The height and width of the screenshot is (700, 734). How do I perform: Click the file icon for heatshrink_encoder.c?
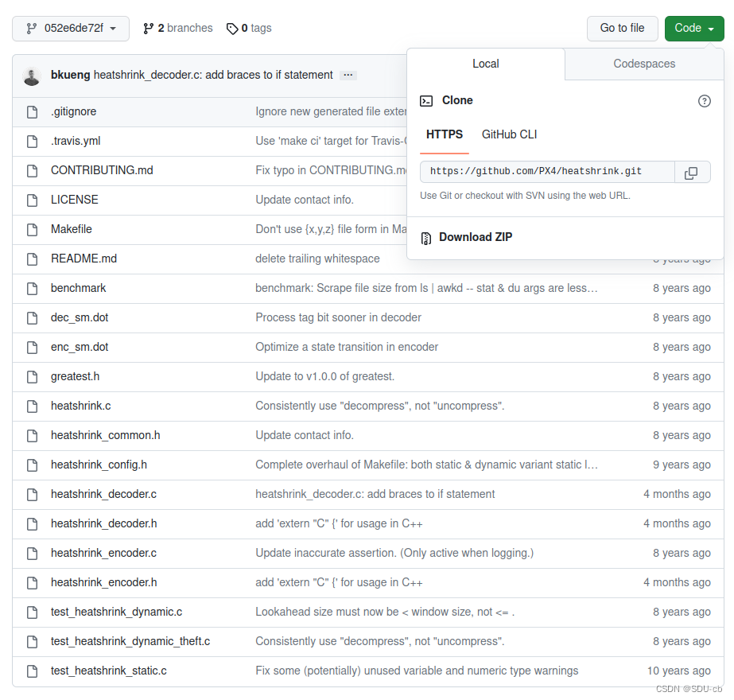pos(33,554)
